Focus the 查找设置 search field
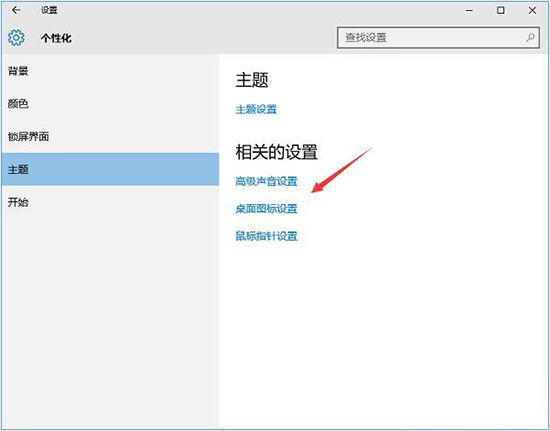This screenshot has width=550, height=431. (x=438, y=38)
